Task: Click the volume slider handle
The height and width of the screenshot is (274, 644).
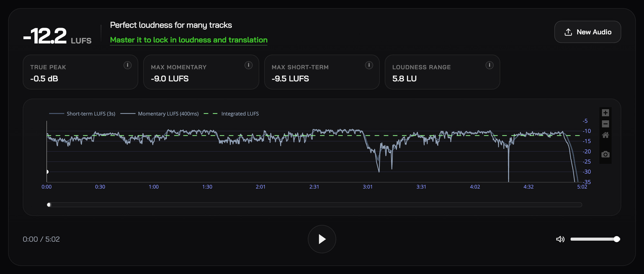Action: pyautogui.click(x=617, y=239)
